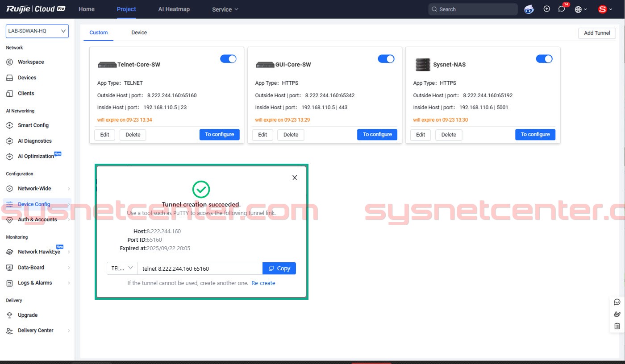Open the Workspace sidebar icon
625x364 pixels.
pyautogui.click(x=9, y=62)
